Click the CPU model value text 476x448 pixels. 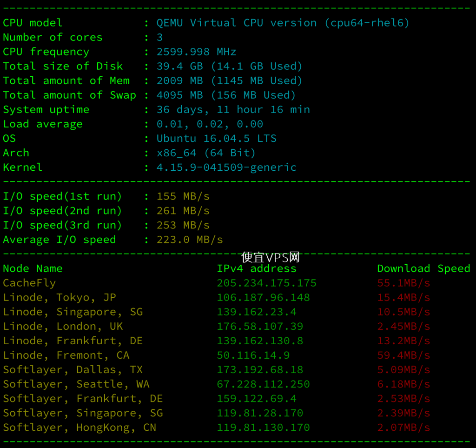pos(283,23)
